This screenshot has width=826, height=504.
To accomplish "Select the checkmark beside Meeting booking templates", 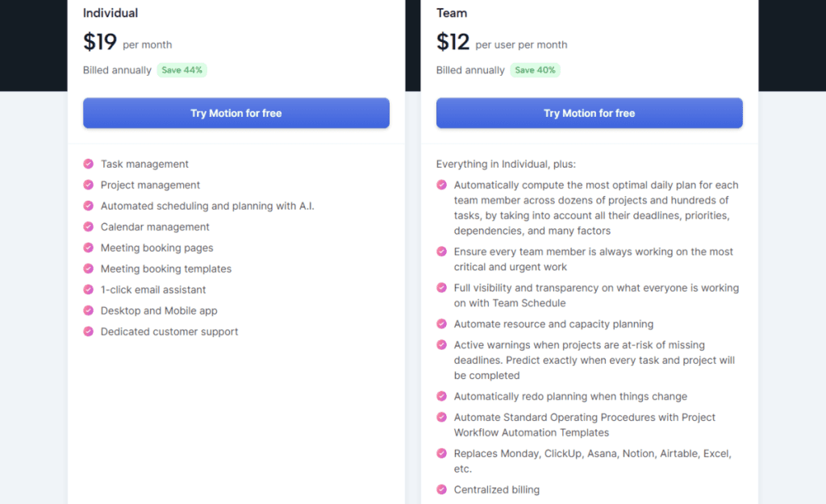I will click(x=89, y=269).
